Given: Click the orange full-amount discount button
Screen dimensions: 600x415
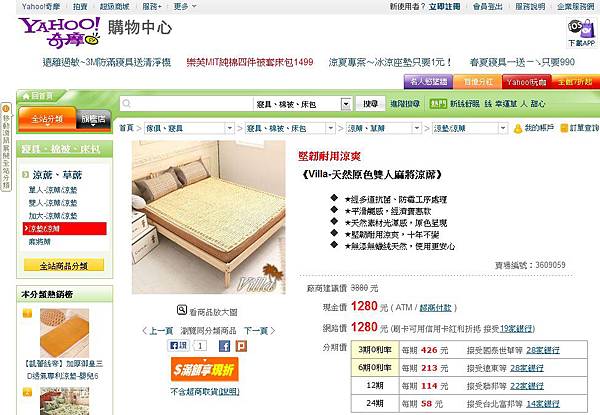Looking at the screenshot, I should pos(205,369).
